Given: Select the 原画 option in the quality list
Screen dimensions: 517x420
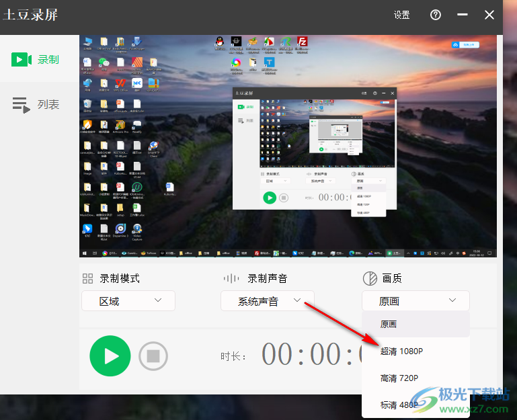Looking at the screenshot, I should 415,324.
